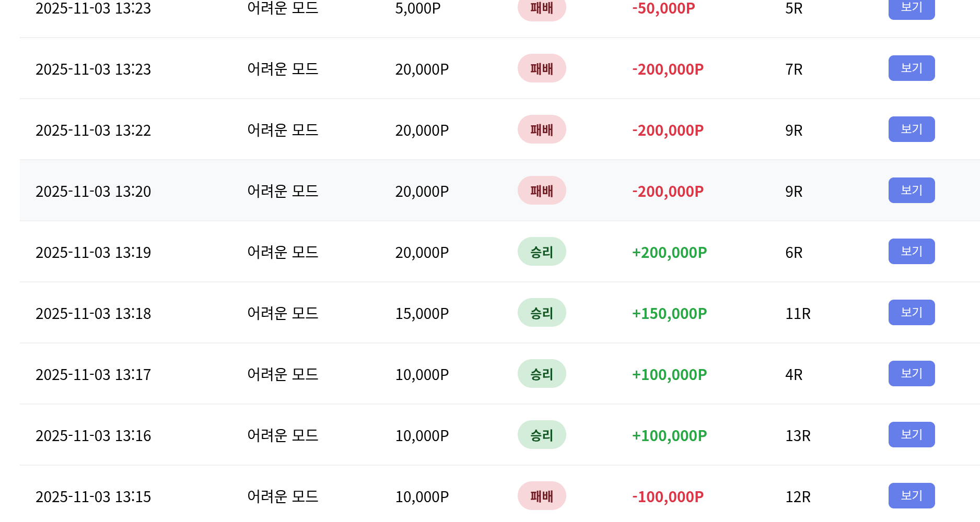View details of 13:19 6R game
The image size is (980, 522).
click(x=911, y=252)
